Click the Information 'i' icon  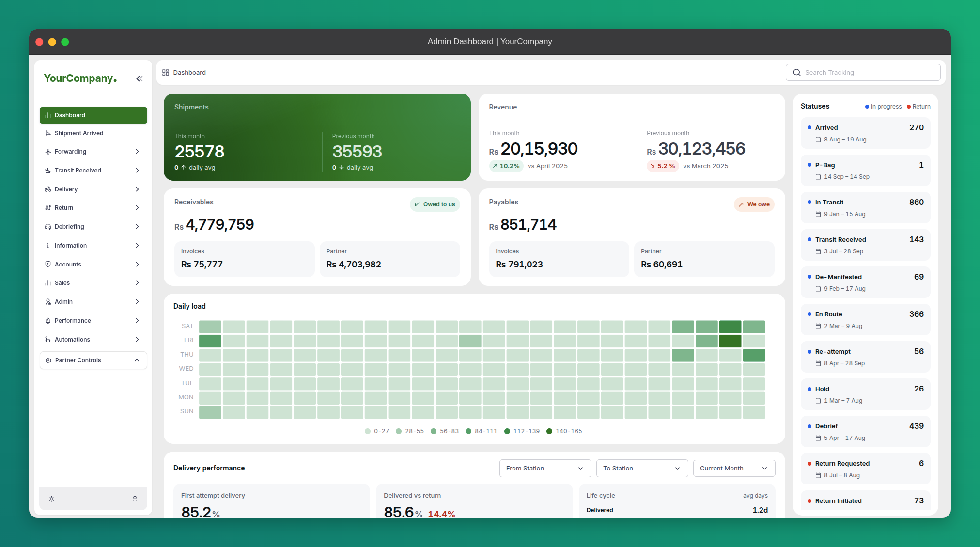point(48,246)
